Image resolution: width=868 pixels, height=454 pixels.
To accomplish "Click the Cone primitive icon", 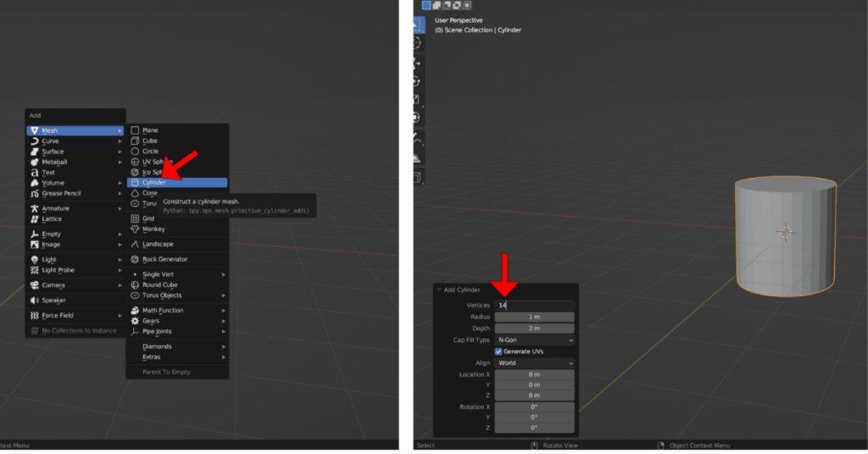I will click(135, 193).
